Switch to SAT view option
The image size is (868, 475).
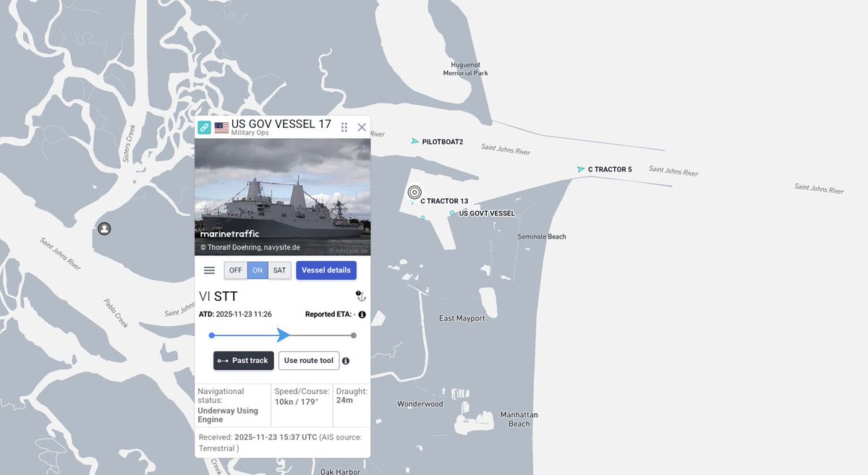279,270
